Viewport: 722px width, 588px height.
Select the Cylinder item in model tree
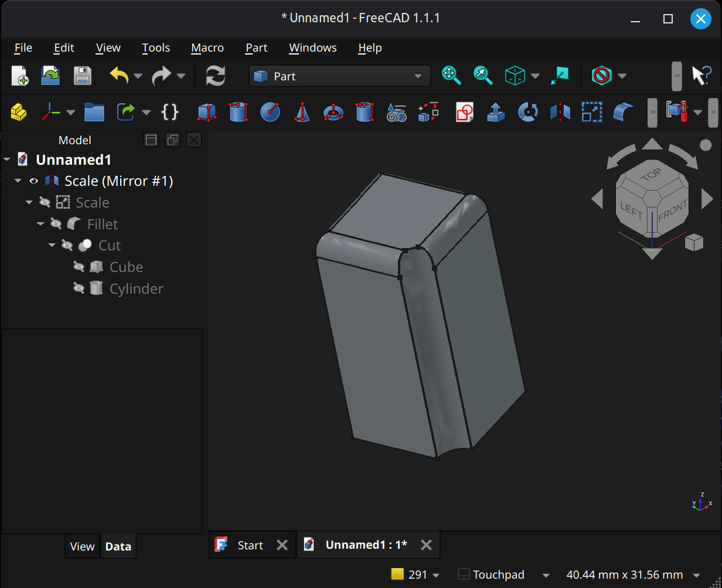coord(136,288)
